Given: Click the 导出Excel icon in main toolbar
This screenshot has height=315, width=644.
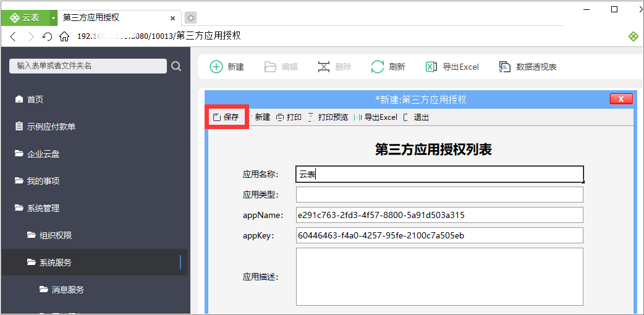Looking at the screenshot, I should tap(431, 67).
